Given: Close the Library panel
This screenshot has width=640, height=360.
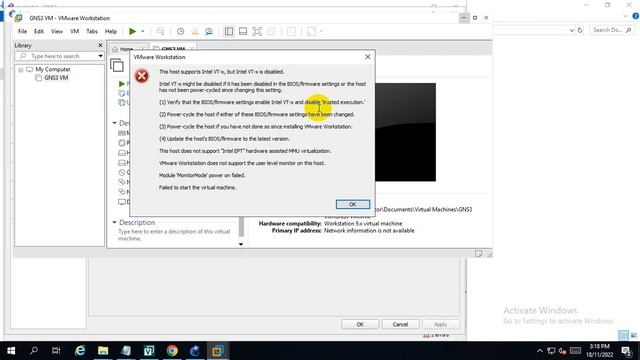Looking at the screenshot, I should (x=100, y=45).
